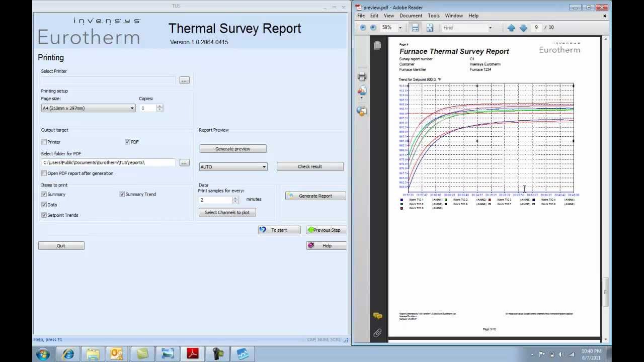
Task: Click the zoom out button in Adobe Reader
Action: [x=363, y=28]
